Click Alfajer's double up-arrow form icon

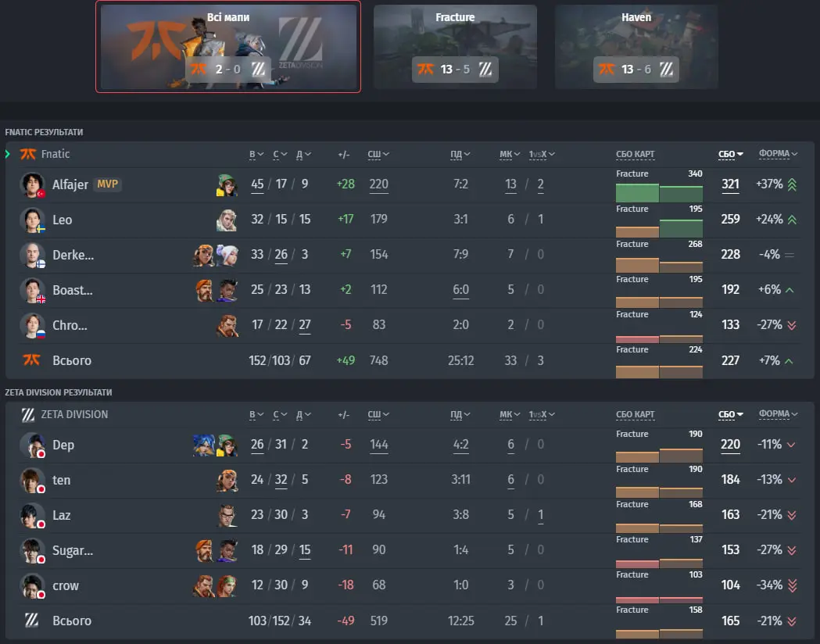(792, 184)
